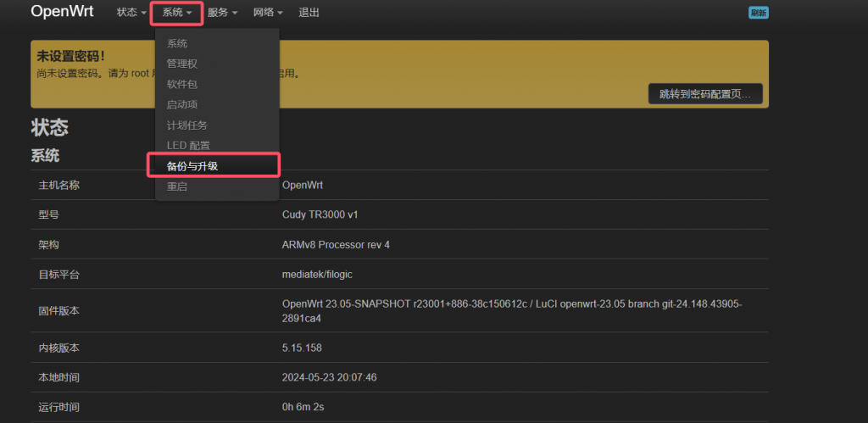Click the 目标平台 row label
Image resolution: width=868 pixels, height=423 pixels.
(x=59, y=275)
